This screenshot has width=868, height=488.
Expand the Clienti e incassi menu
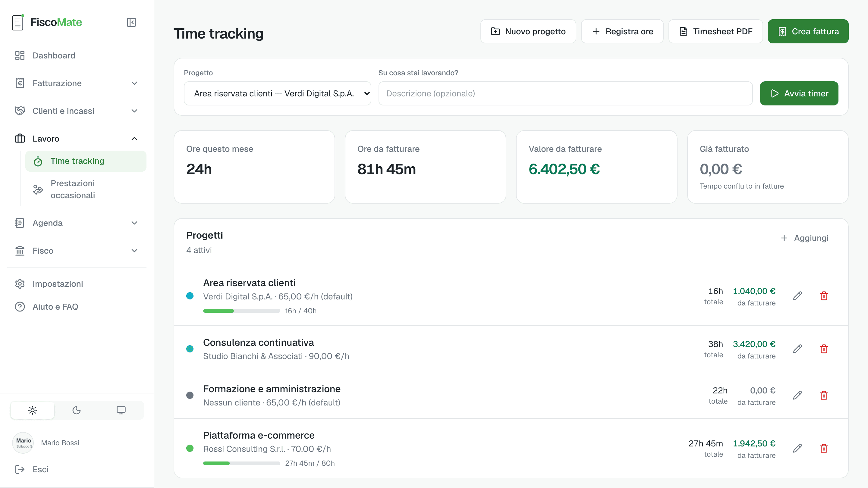(x=77, y=111)
